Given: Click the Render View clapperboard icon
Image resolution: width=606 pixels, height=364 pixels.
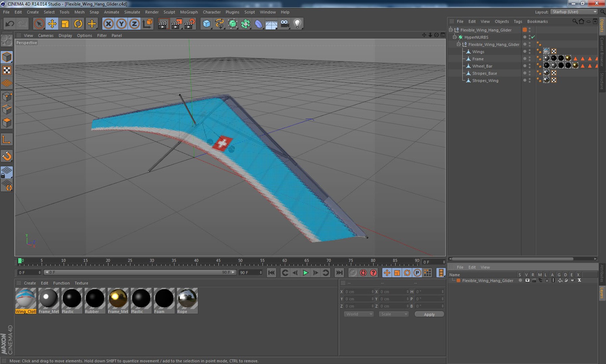Looking at the screenshot, I should coord(163,24).
